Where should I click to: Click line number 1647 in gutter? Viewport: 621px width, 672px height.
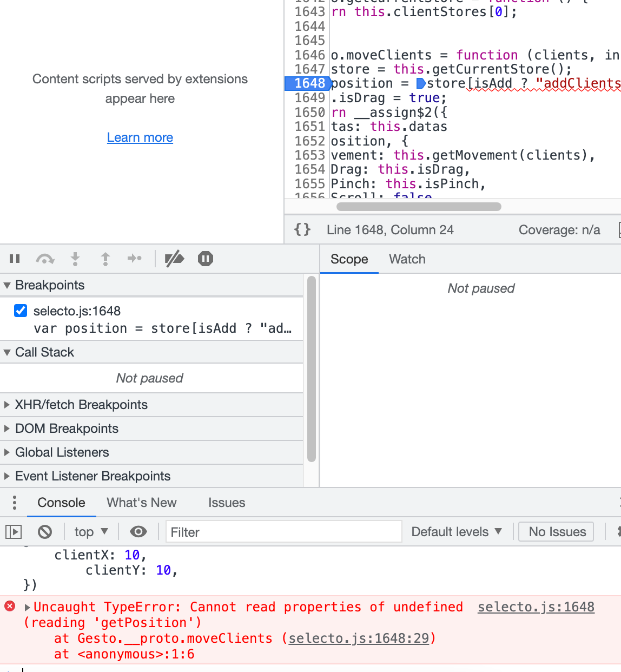(x=310, y=69)
